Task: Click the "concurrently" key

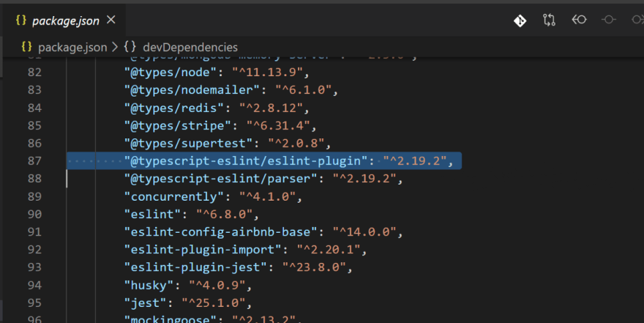Action: click(x=174, y=196)
